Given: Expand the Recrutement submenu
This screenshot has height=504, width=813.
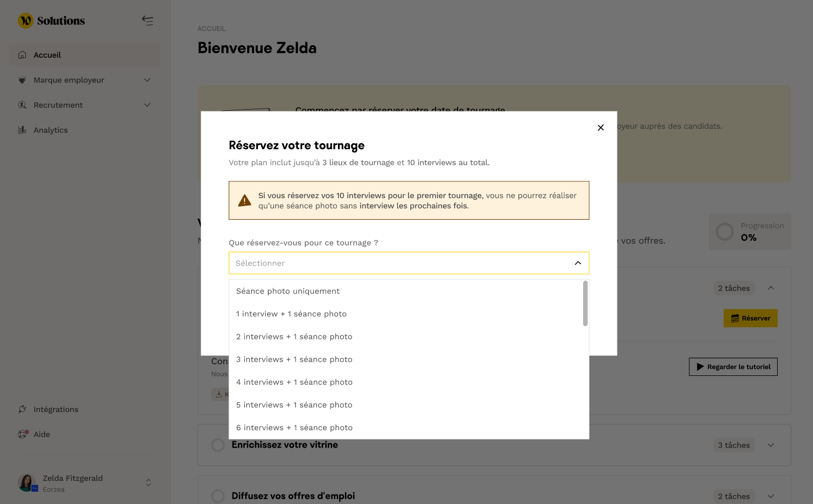Looking at the screenshot, I should pyautogui.click(x=148, y=105).
